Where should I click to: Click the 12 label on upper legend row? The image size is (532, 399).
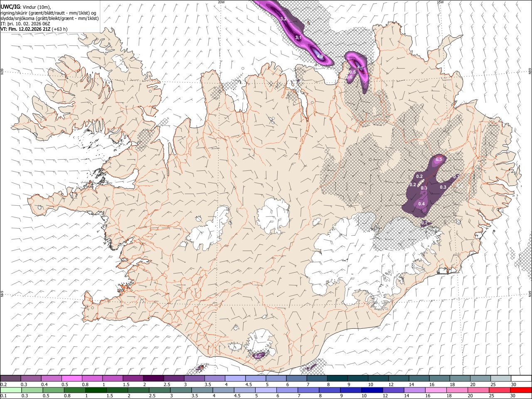(391, 384)
